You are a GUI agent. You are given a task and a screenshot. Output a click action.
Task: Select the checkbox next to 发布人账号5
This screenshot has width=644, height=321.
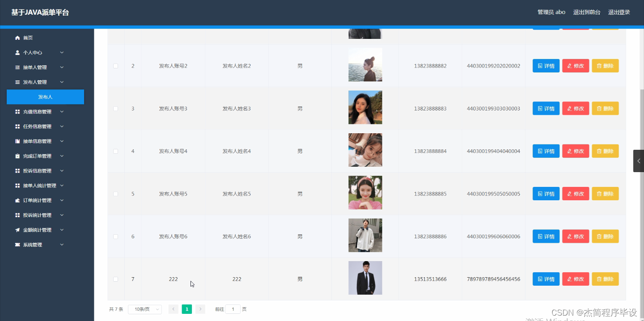coord(115,194)
